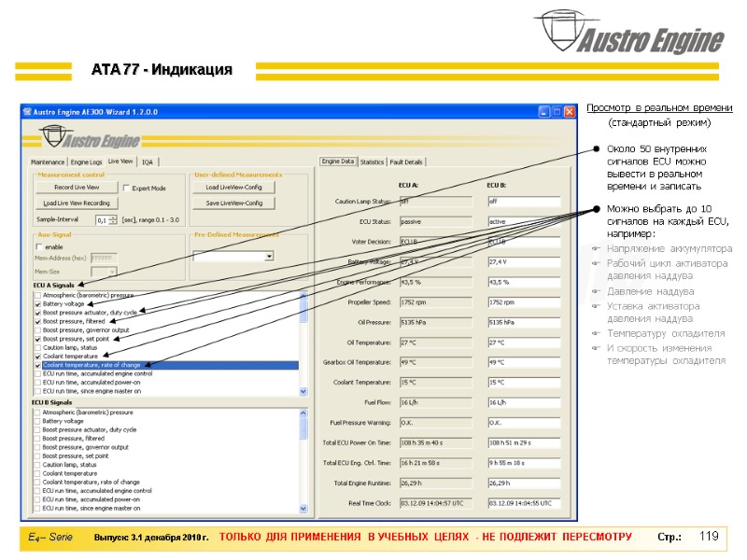Viewport: 747px width, 560px height.
Task: Click the Sample-Interval spinner arrows
Action: pos(113,220)
